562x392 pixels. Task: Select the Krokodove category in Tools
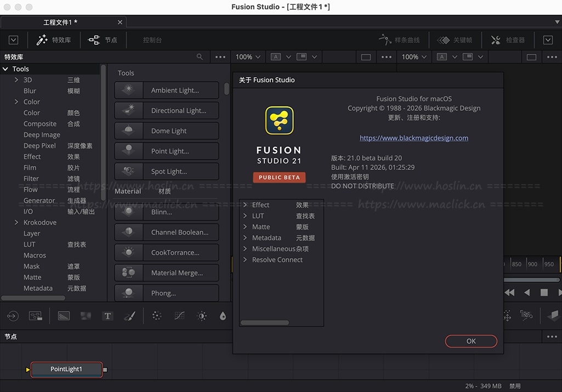(x=39, y=223)
